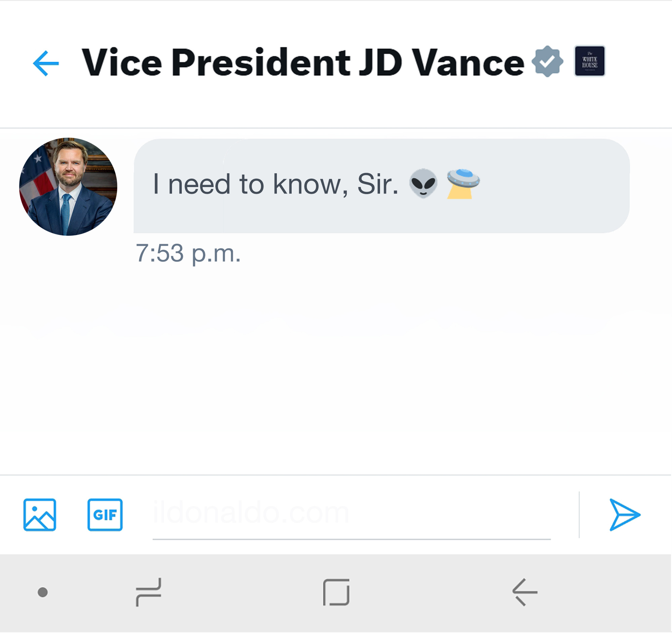Select the "I need to know, Sir." message text
672x633 pixels.
(x=276, y=184)
